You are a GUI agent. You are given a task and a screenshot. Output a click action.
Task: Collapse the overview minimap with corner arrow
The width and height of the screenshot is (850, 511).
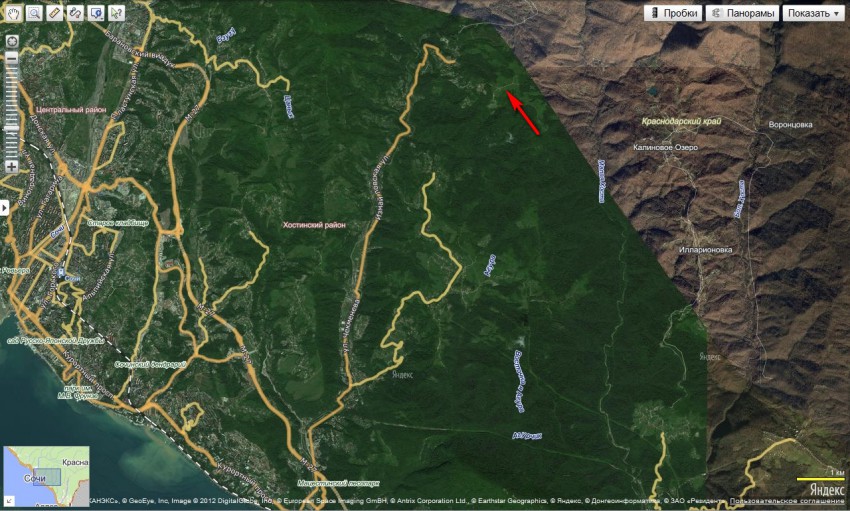click(9, 501)
